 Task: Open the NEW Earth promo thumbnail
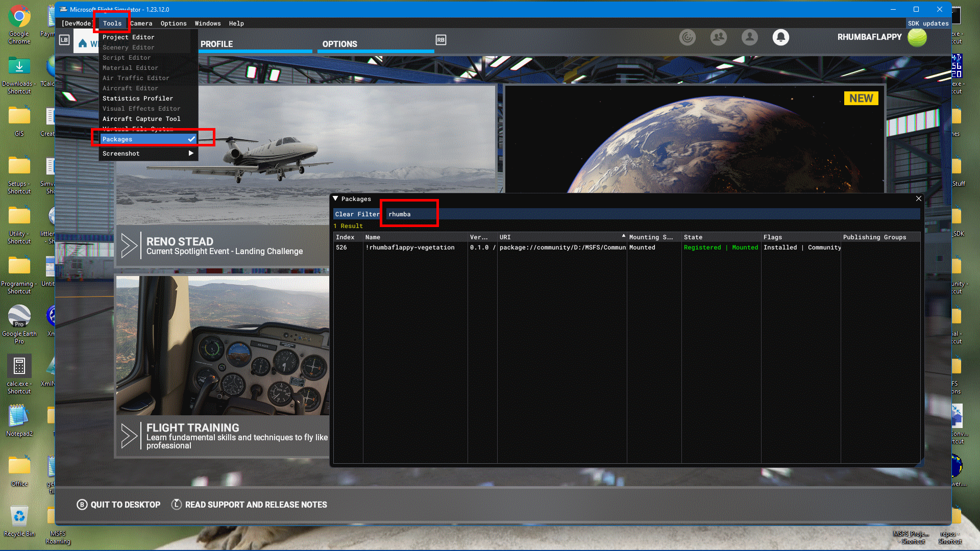695,139
